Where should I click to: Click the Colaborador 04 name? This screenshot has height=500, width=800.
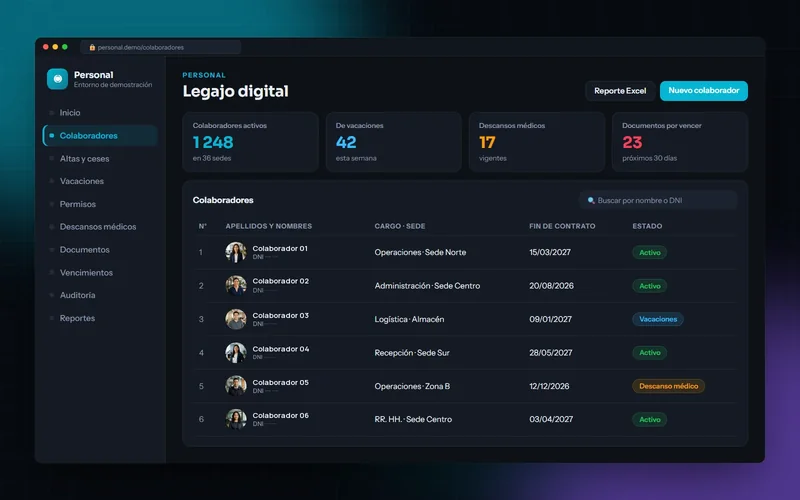[x=281, y=349]
